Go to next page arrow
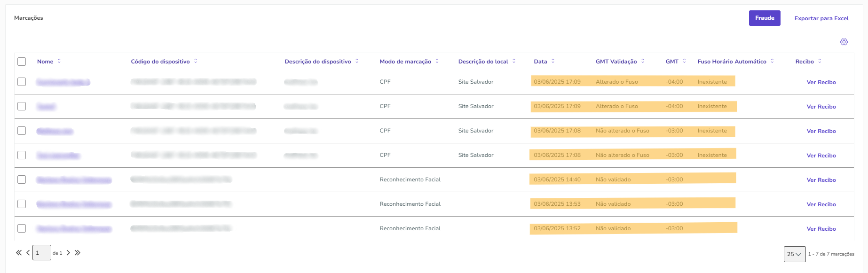The height and width of the screenshot is (273, 868). pyautogui.click(x=68, y=253)
